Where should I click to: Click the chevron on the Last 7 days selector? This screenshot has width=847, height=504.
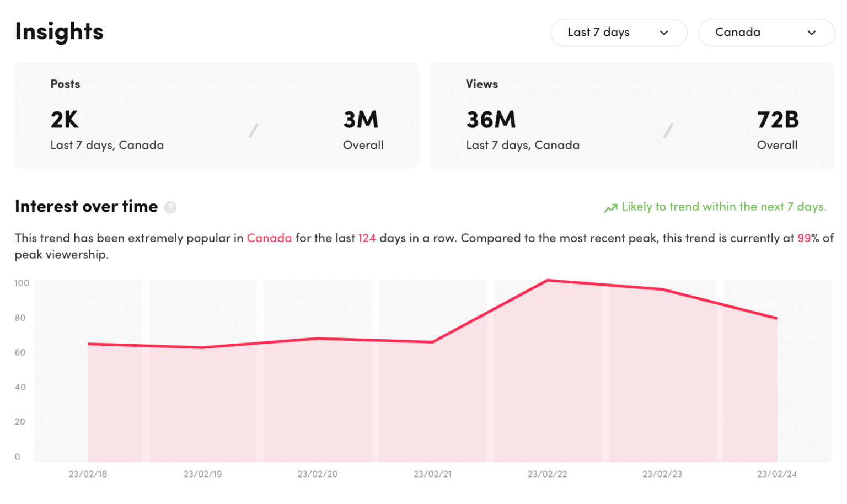665,33
